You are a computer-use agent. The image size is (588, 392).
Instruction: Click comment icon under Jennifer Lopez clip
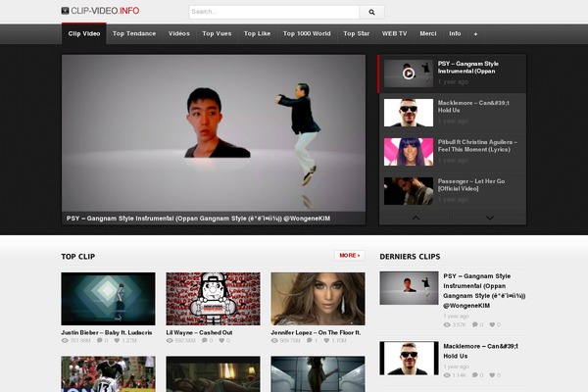[310, 341]
